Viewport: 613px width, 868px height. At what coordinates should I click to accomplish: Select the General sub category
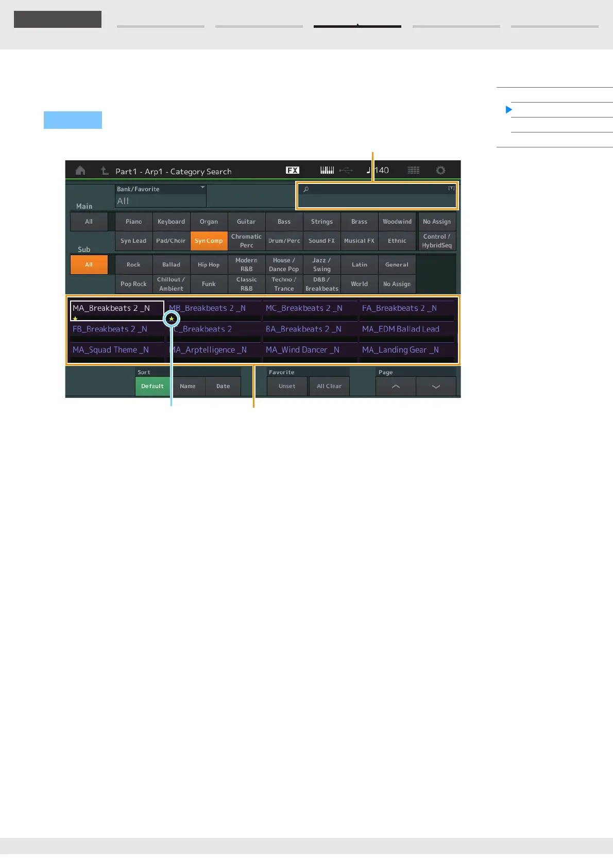pyautogui.click(x=397, y=264)
